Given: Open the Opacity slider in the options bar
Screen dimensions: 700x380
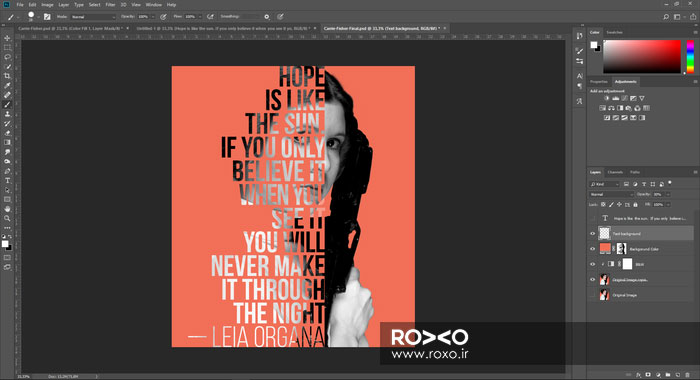Looking at the screenshot, I should point(153,17).
